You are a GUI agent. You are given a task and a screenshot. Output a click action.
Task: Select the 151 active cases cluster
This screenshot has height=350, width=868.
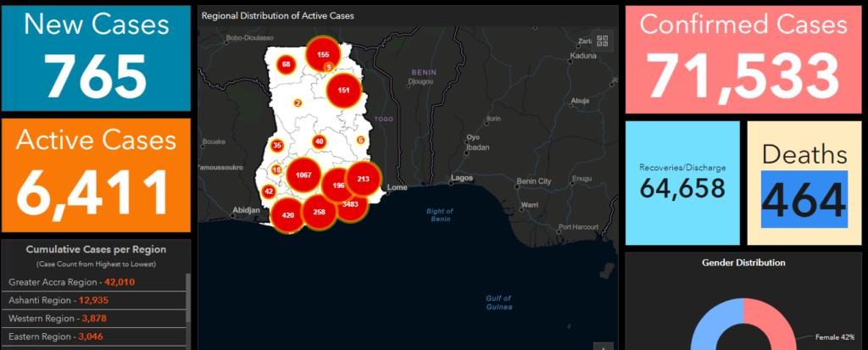click(x=344, y=90)
